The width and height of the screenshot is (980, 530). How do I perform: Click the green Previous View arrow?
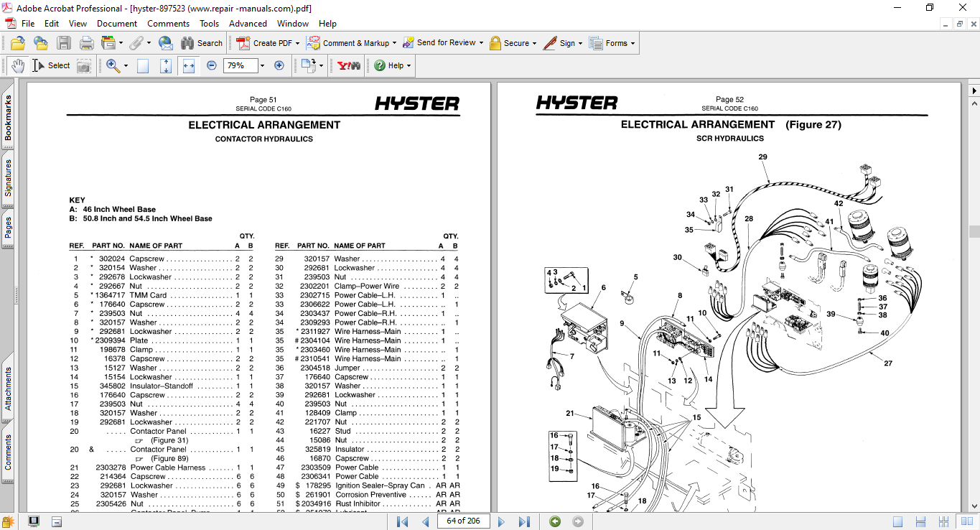point(555,521)
